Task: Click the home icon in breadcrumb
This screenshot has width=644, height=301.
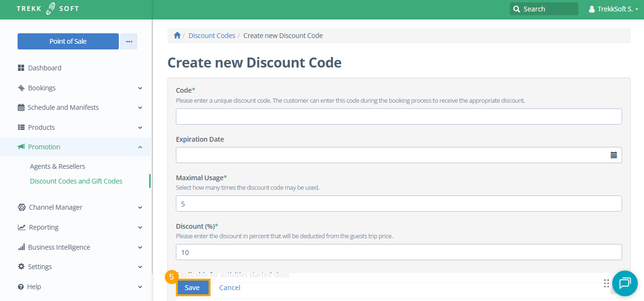Action: point(177,36)
